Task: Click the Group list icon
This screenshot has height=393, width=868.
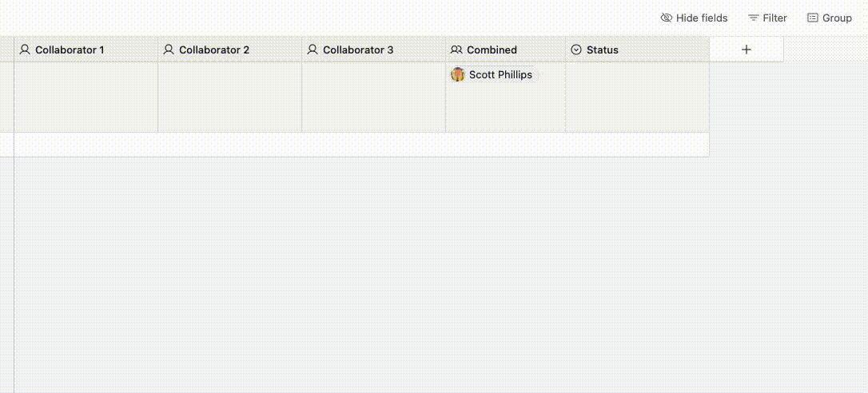Action: (x=813, y=18)
